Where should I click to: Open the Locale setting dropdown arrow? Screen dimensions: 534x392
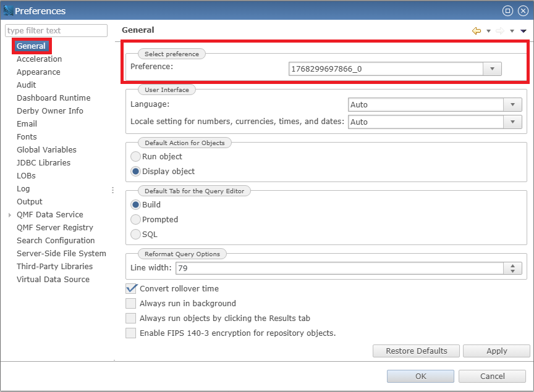tap(512, 122)
